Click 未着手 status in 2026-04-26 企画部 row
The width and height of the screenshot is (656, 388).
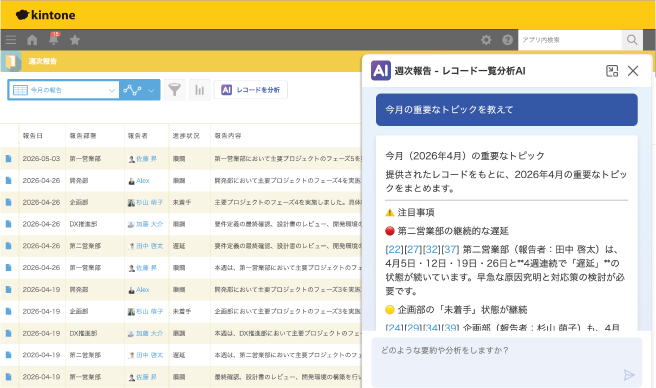182,202
